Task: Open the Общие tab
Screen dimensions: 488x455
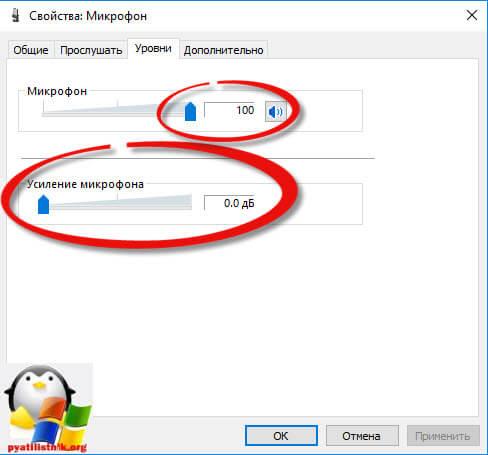Action: tap(31, 50)
